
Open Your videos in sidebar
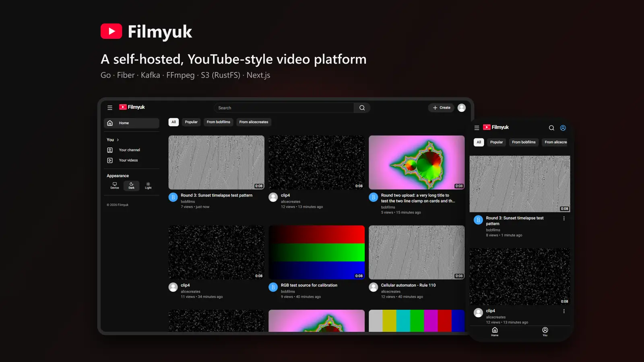132,160
